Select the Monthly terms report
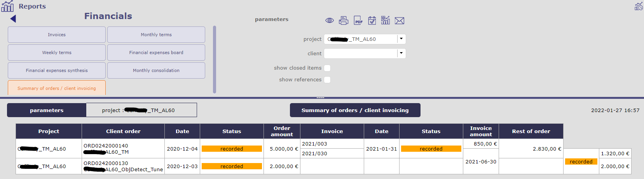This screenshot has width=644, height=179. pos(156,35)
